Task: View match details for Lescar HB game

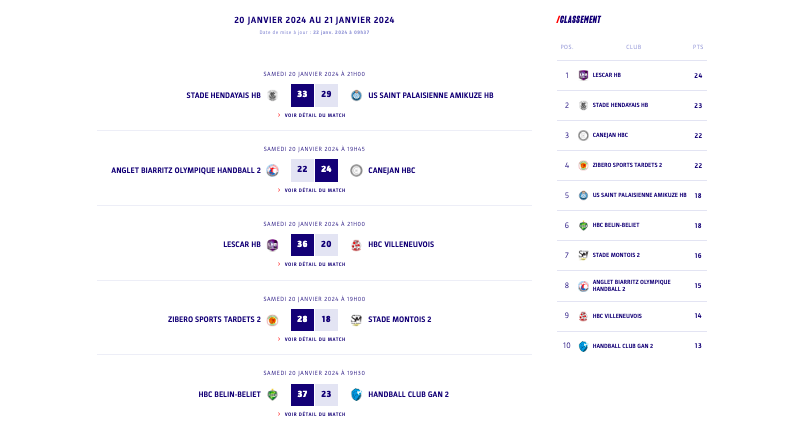Action: point(314,264)
